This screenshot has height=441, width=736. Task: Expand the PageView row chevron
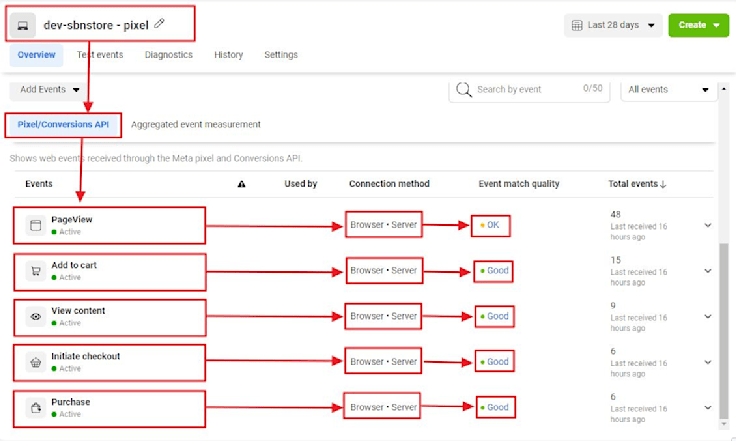[x=709, y=226]
